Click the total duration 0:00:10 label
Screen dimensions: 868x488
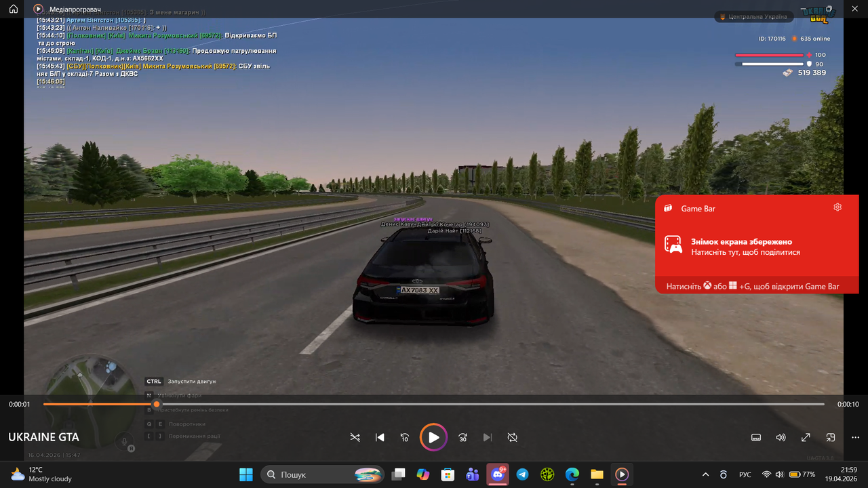848,404
